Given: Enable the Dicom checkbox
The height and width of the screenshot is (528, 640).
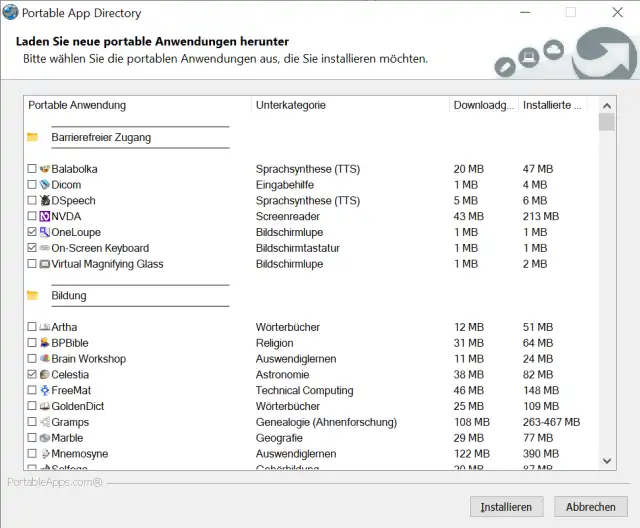Looking at the screenshot, I should click(x=32, y=185).
